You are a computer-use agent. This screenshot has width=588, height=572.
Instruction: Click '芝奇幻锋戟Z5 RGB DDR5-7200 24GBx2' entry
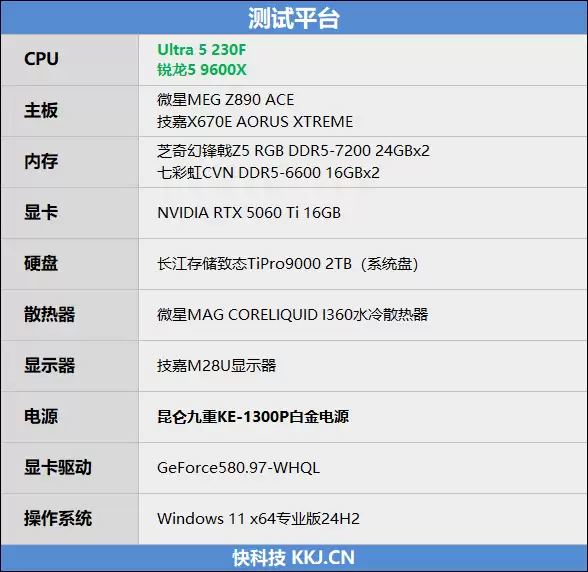click(x=293, y=151)
